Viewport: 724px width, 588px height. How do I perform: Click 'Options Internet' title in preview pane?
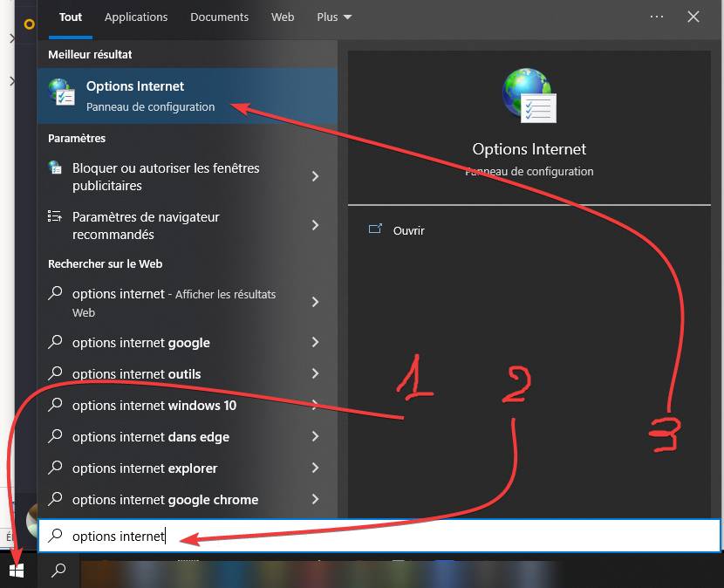(x=529, y=149)
